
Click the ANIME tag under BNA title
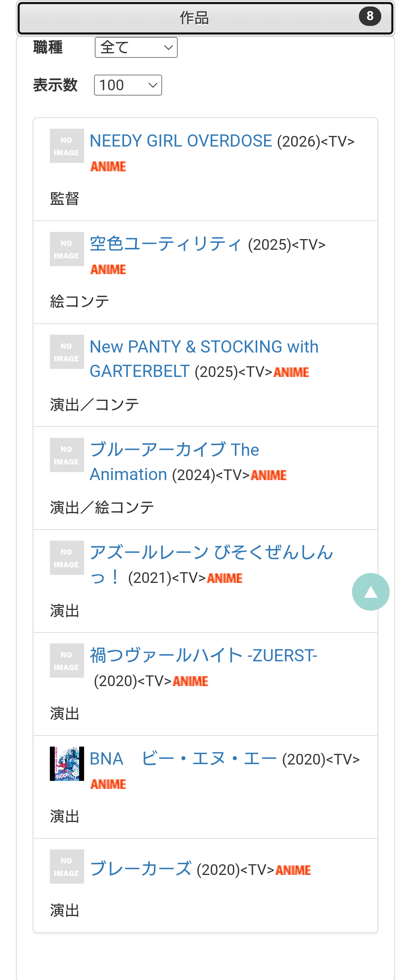(x=108, y=784)
